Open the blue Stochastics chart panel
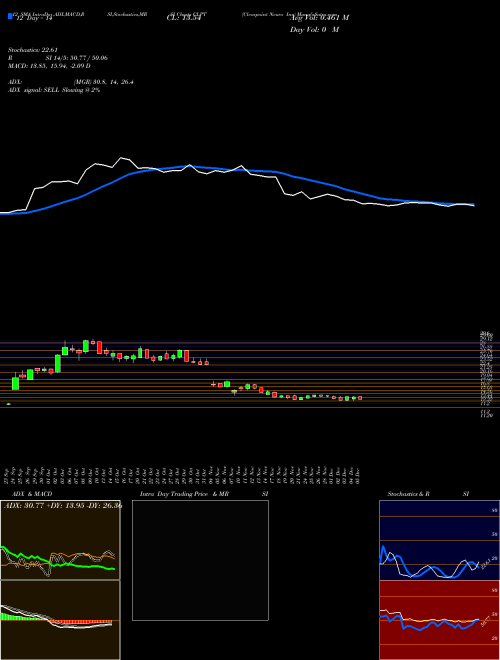500x660 pixels. [x=439, y=540]
